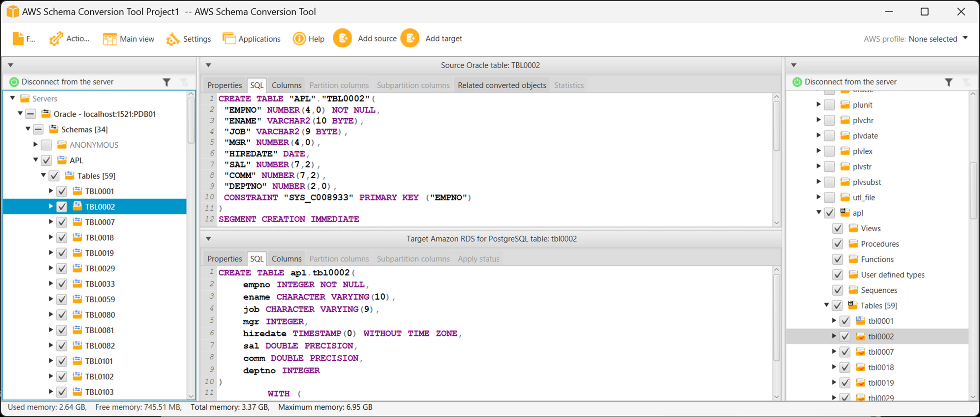Toggle the ANONYMOUS schema checkbox
Screen dimensions: 980x417
46,145
